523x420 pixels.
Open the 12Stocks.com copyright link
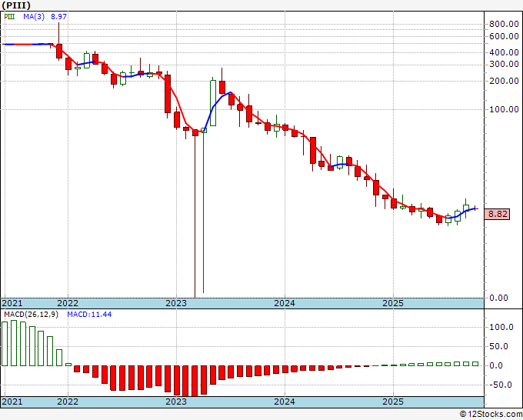pyautogui.click(x=491, y=415)
